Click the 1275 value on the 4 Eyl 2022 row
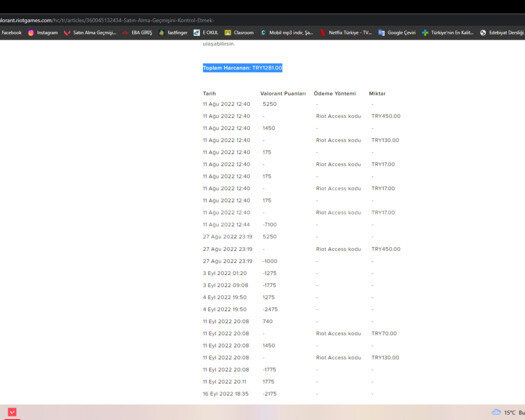525x420 pixels. point(269,297)
